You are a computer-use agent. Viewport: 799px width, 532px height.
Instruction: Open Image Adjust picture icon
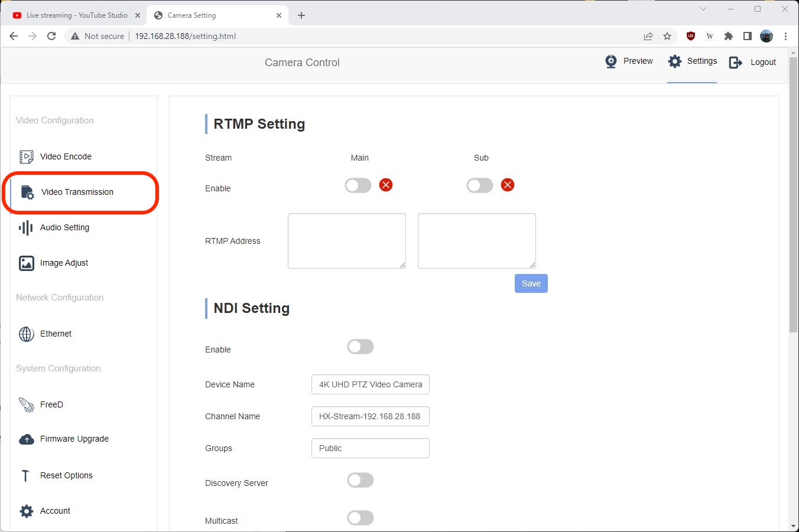[26, 263]
